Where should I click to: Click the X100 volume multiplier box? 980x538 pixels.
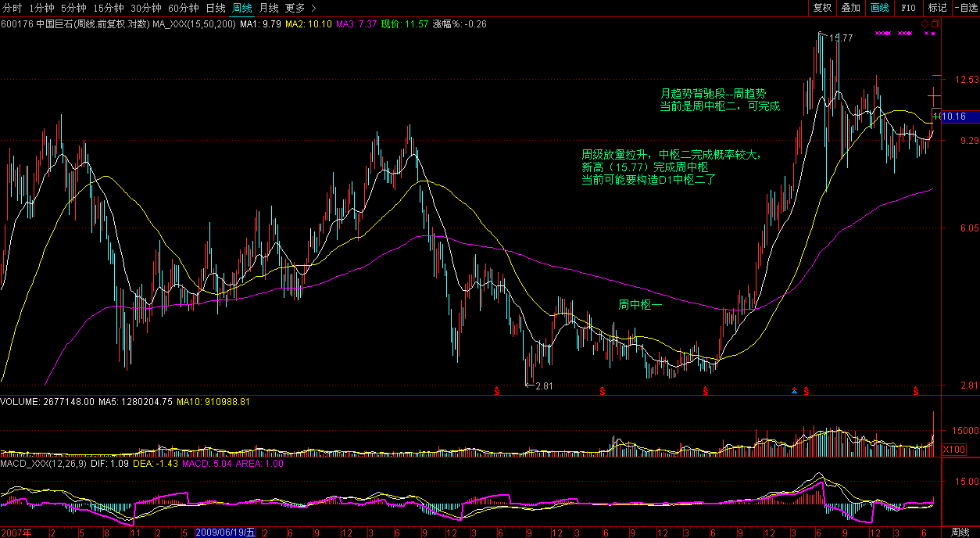[x=954, y=449]
